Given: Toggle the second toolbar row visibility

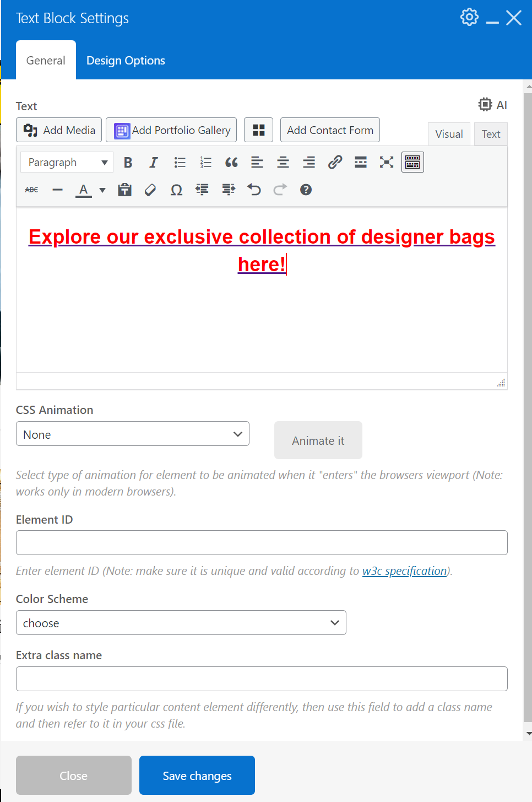Looking at the screenshot, I should [412, 162].
